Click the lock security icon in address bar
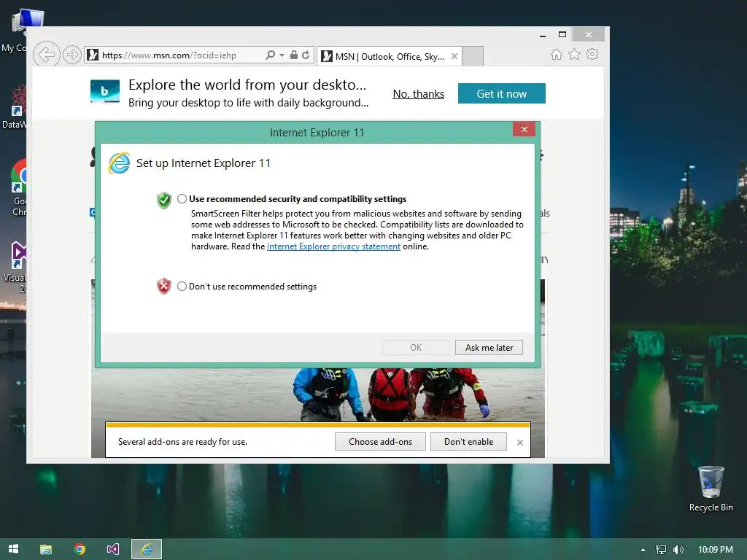The height and width of the screenshot is (560, 747). 294,55
